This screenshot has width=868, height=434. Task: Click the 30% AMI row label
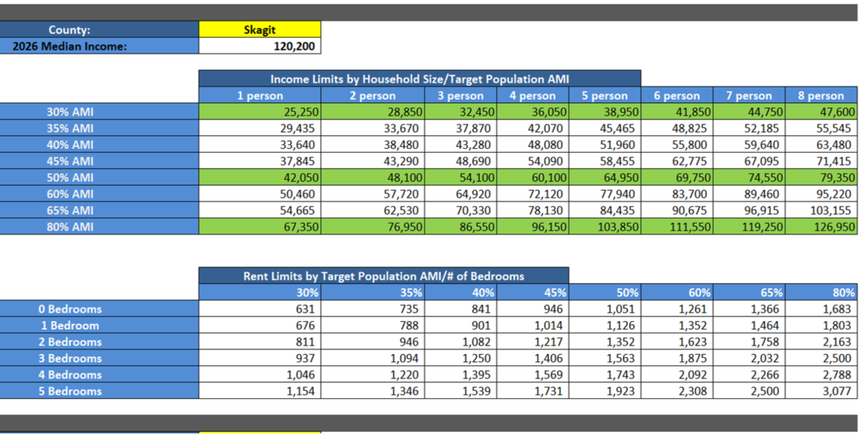pos(99,112)
